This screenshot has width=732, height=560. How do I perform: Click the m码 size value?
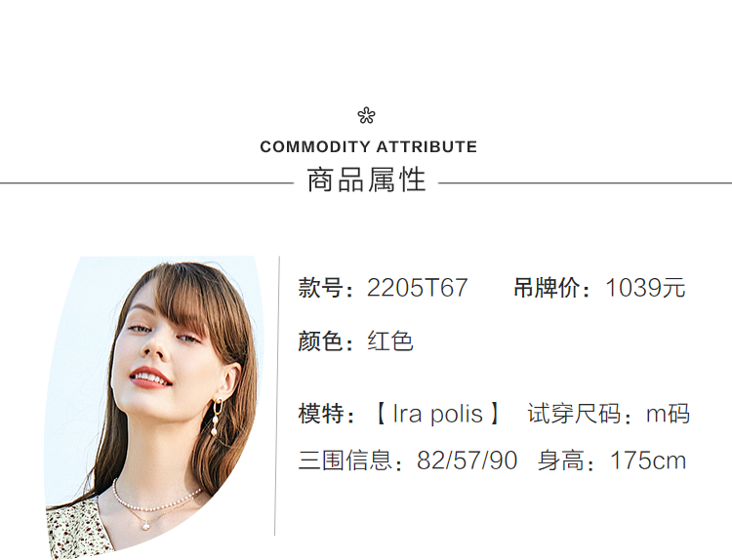[x=668, y=414]
